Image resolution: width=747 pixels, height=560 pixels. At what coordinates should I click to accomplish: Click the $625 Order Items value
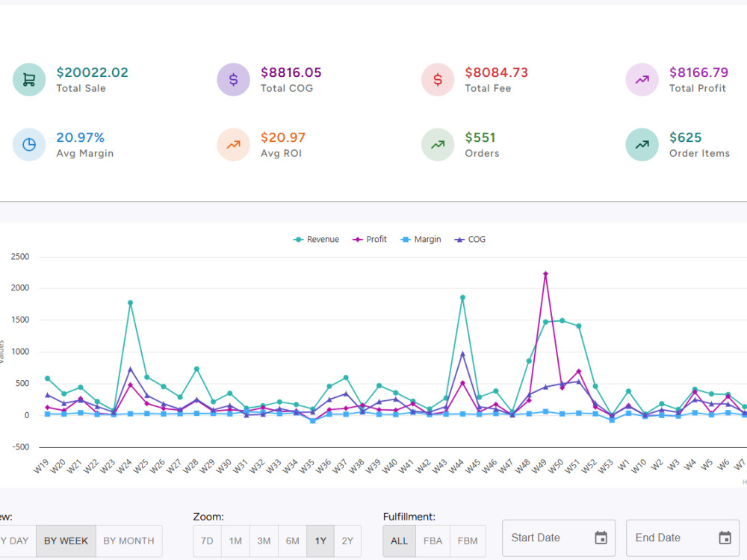686,137
